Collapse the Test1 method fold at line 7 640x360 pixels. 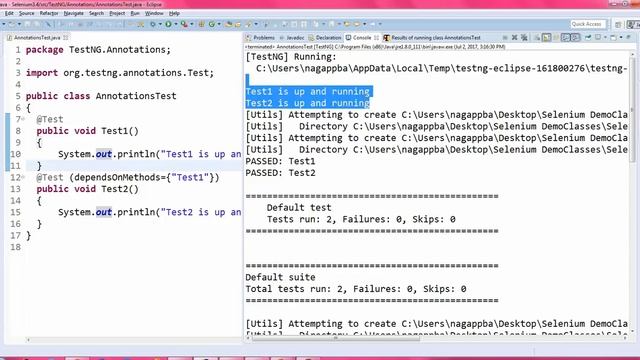[x=23, y=119]
